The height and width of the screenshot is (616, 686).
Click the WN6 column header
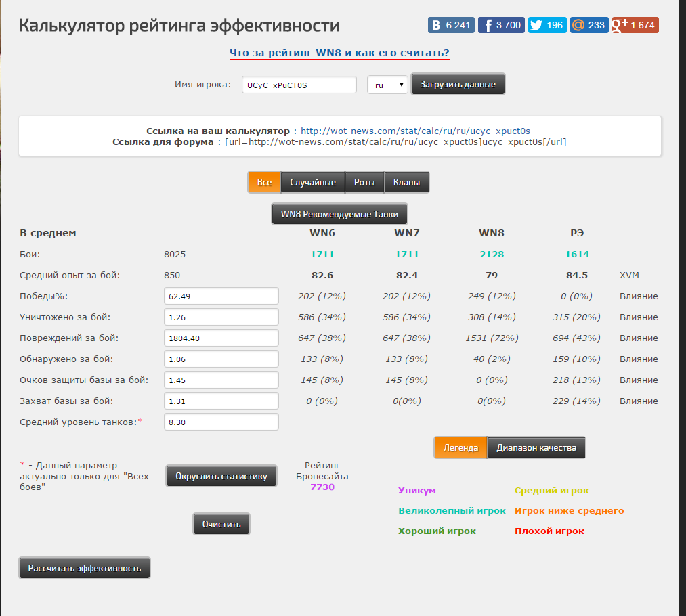(x=322, y=233)
